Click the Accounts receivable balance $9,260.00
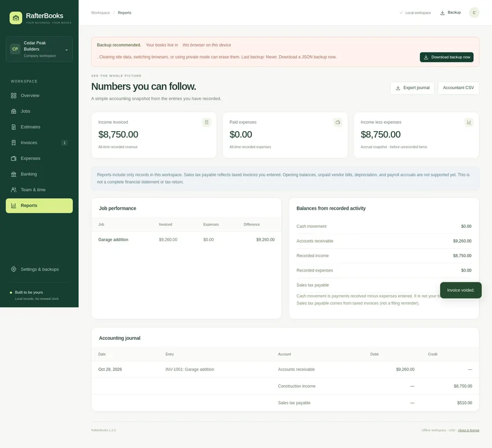The height and width of the screenshot is (448, 492). [x=462, y=241]
